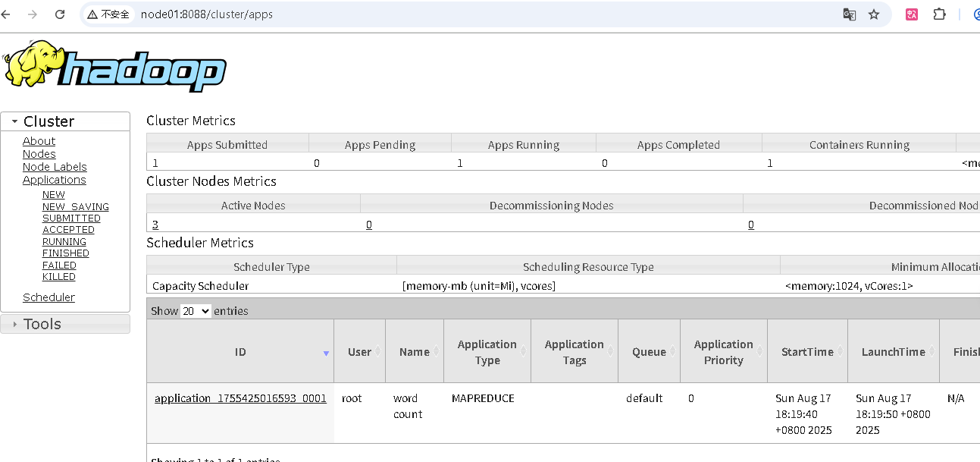The width and height of the screenshot is (980, 462).
Task: Open the Show entries count dropdown
Action: click(x=196, y=311)
